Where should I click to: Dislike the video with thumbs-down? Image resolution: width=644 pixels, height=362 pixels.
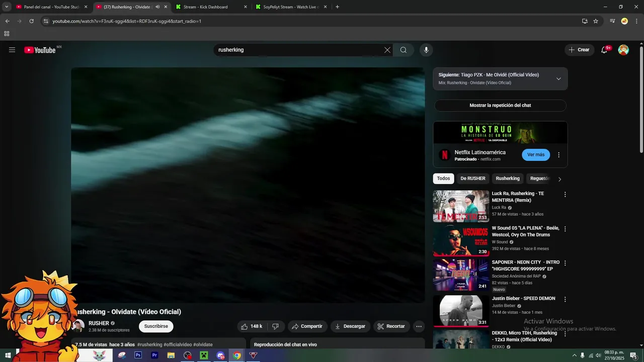point(275,326)
